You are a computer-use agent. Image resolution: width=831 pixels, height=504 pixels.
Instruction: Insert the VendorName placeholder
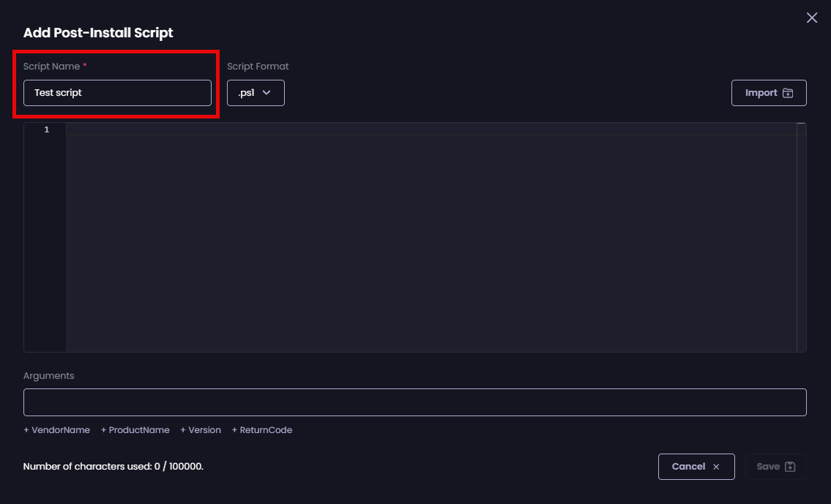(x=56, y=429)
